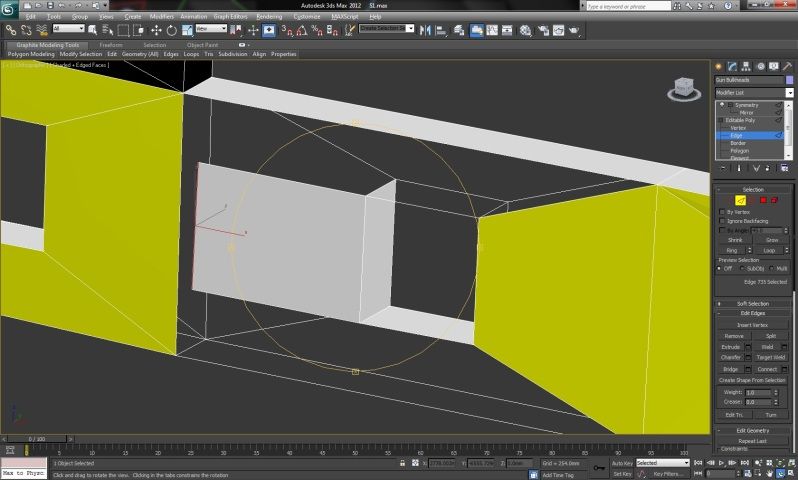Enable the Ignore Backfacing checkbox
The width and height of the screenshot is (798, 480).
coord(722,221)
